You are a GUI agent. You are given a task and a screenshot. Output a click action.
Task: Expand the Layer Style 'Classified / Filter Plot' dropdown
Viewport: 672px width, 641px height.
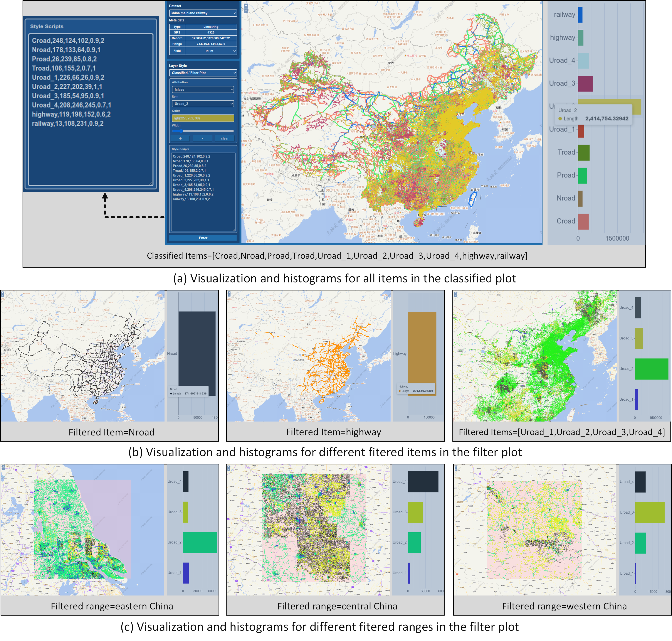pos(203,73)
